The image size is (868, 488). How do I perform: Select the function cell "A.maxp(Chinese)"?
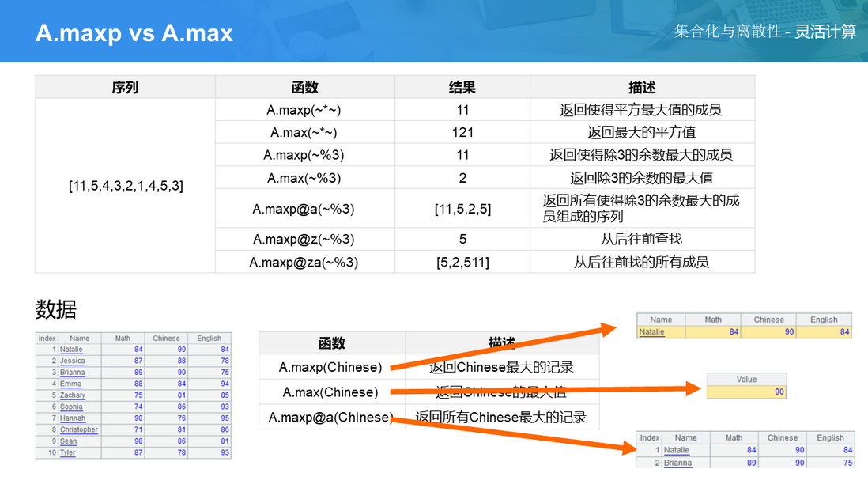click(330, 367)
